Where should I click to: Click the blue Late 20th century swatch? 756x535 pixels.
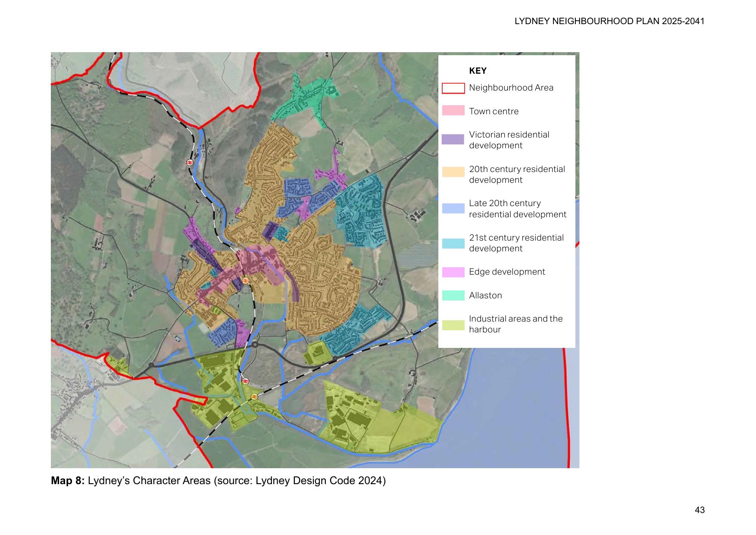453,208
